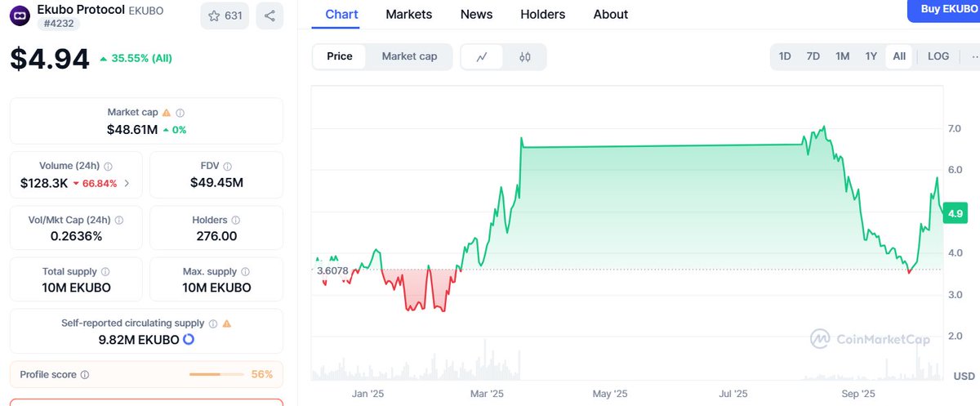980x406 pixels.
Task: Click the #4232 rank badge
Action: 59,24
